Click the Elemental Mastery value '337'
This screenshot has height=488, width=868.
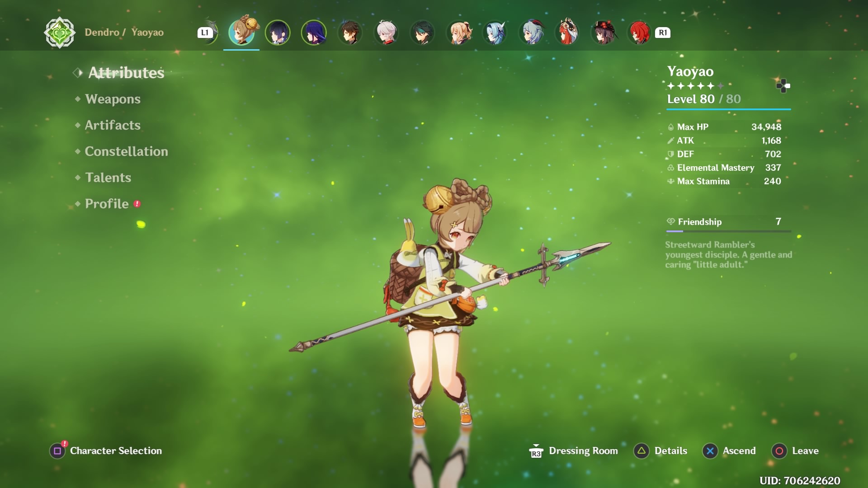[x=773, y=168]
